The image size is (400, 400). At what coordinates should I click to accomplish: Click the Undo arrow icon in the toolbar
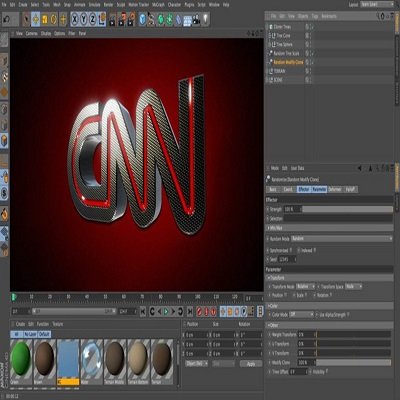click(7, 20)
